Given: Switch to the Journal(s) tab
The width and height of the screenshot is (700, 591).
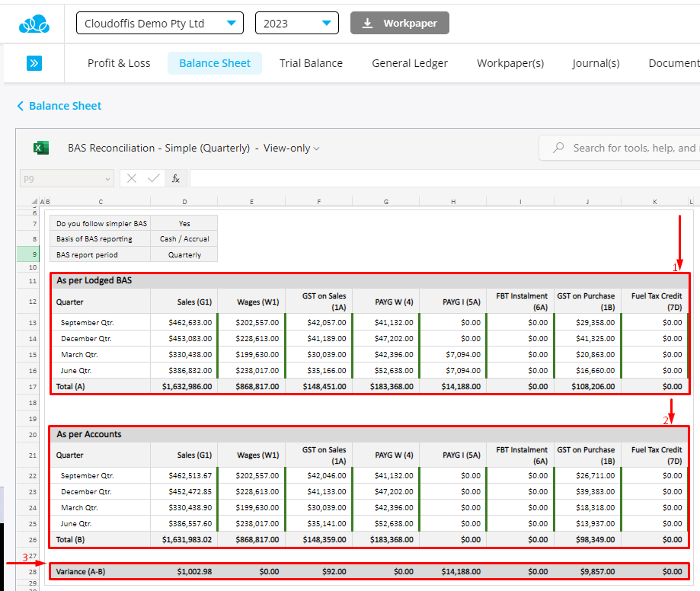Looking at the screenshot, I should point(596,63).
